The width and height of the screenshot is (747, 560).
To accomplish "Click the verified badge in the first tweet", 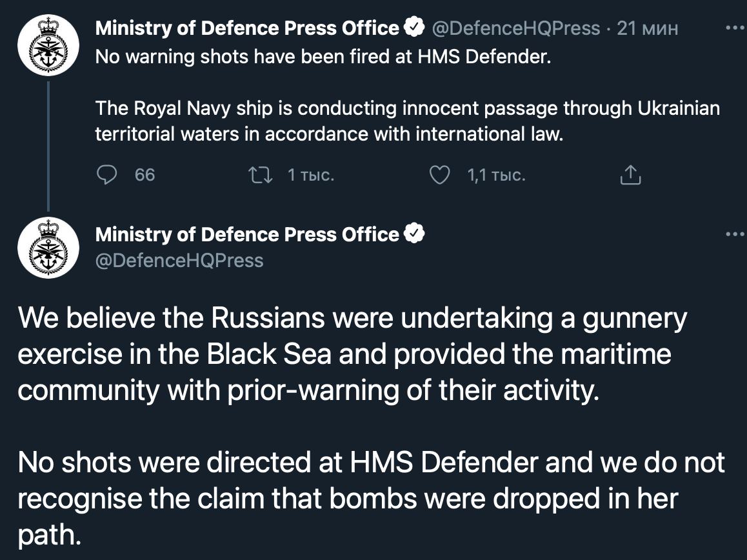I will (413, 28).
